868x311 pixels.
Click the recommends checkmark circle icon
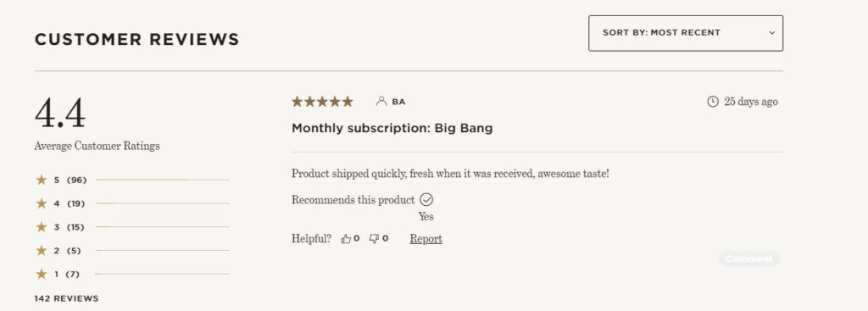426,200
